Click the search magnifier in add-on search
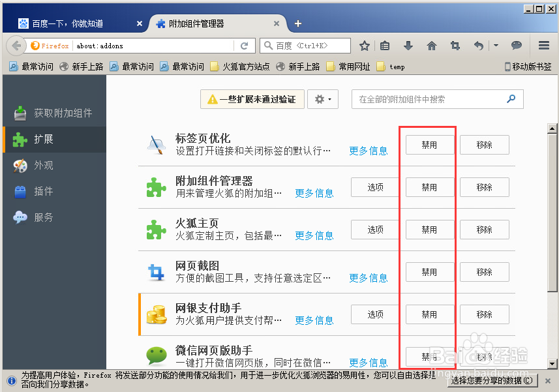The height and width of the screenshot is (392, 559). pyautogui.click(x=511, y=98)
